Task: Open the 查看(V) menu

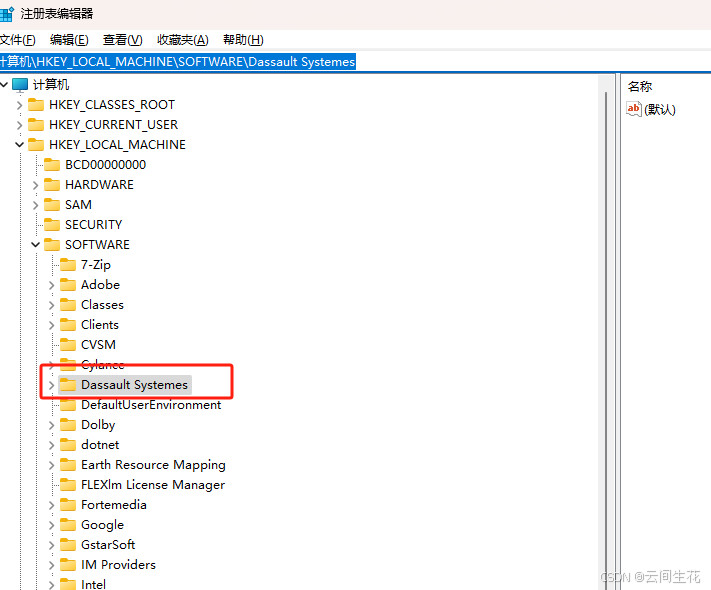Action: click(x=122, y=40)
